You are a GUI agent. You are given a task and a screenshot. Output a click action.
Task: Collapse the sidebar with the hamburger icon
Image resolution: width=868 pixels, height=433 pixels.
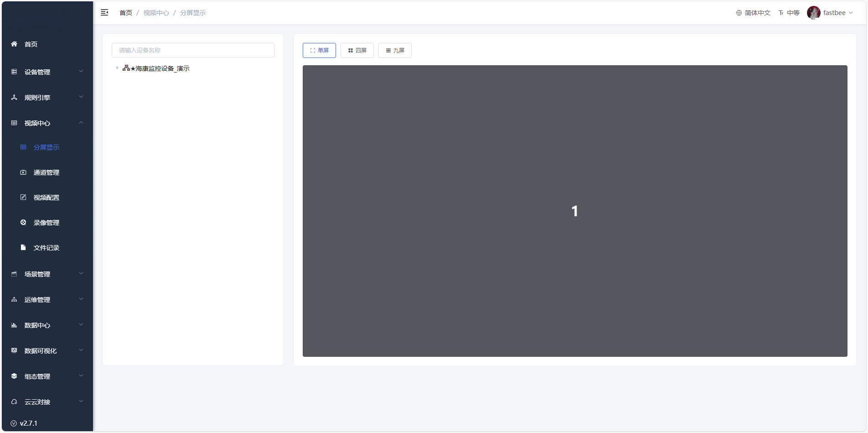point(104,13)
